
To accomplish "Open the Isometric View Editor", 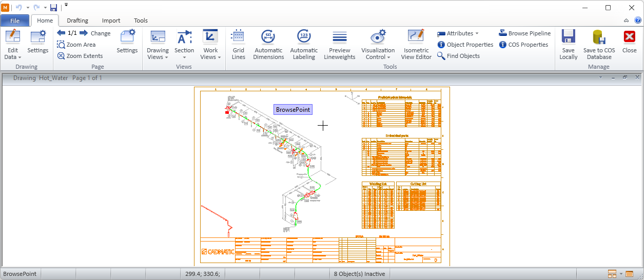I will pos(416,44).
